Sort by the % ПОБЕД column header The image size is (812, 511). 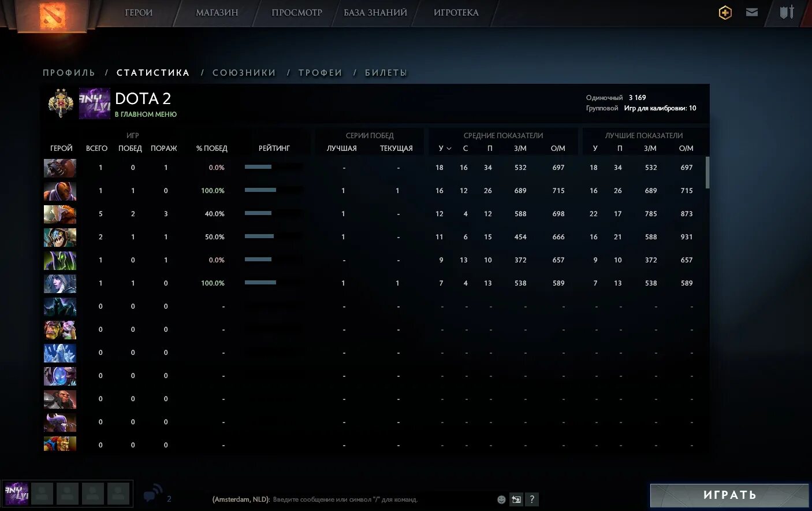(211, 149)
